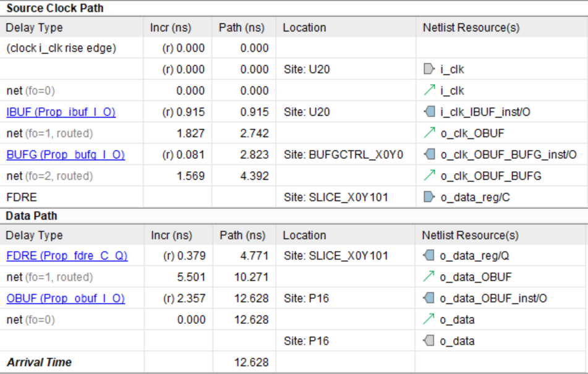Click the net arrow icon for o_data_OBUF
588x374 pixels.
[x=429, y=278]
